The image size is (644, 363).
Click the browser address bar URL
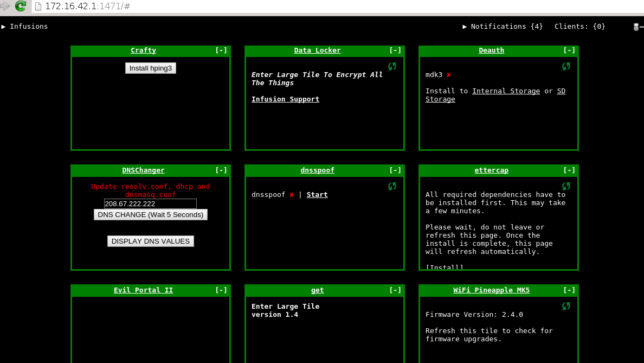pyautogui.click(x=87, y=6)
